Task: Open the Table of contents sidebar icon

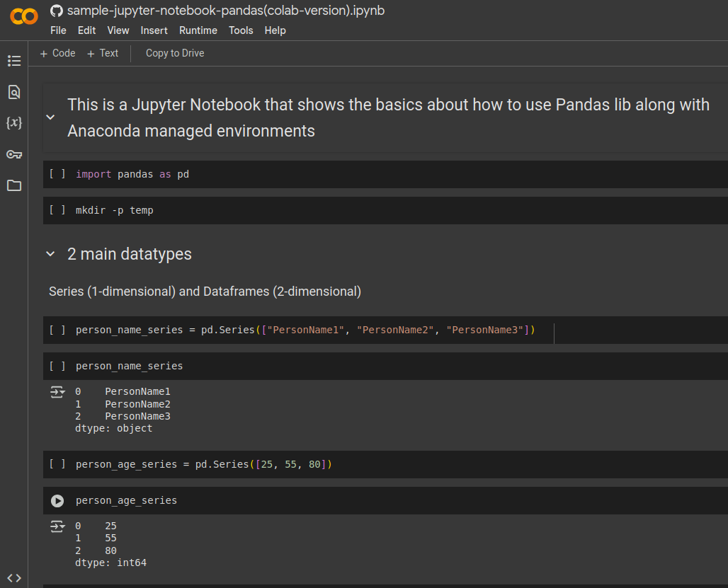Action: pyautogui.click(x=14, y=61)
